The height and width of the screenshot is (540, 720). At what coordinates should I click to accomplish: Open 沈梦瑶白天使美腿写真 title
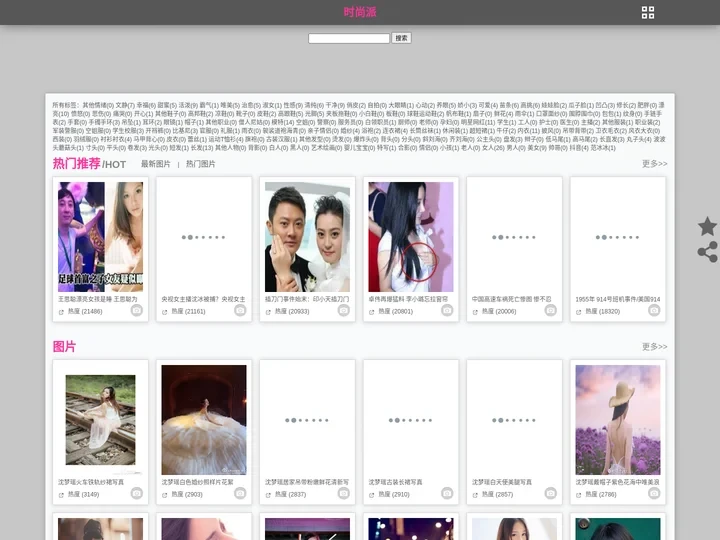point(502,482)
